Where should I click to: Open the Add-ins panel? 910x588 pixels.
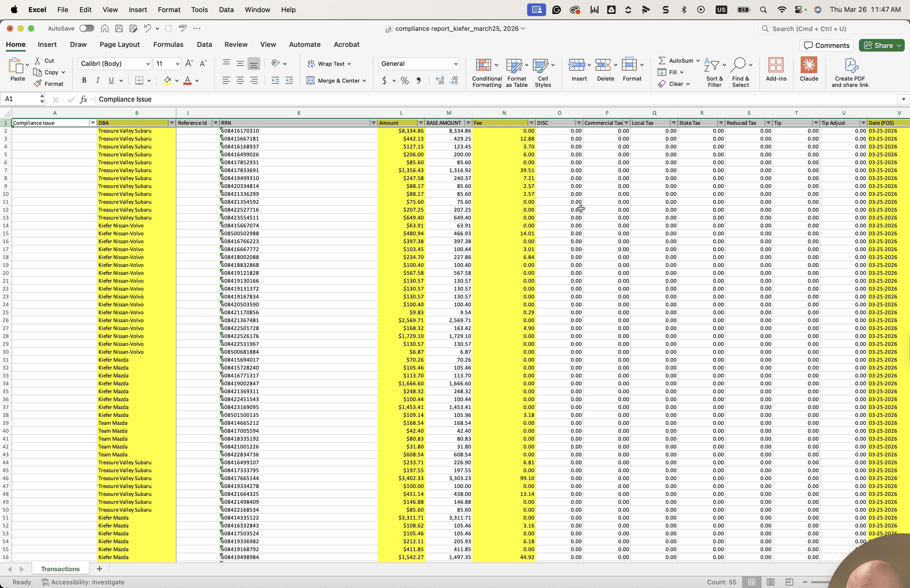pyautogui.click(x=776, y=69)
